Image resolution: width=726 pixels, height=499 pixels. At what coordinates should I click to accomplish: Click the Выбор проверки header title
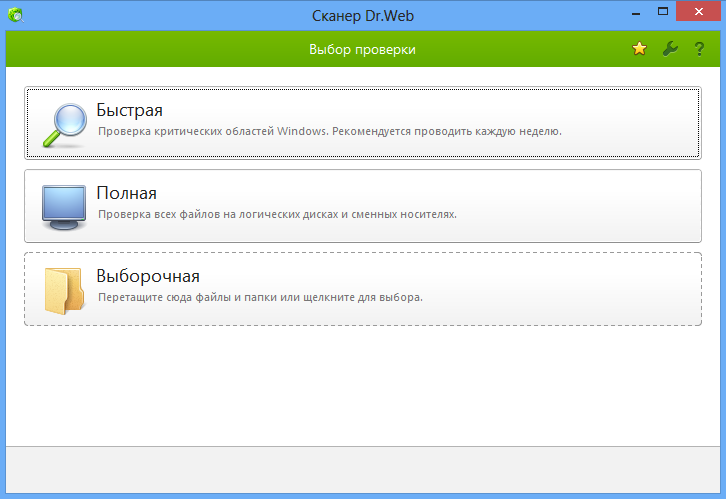pos(363,50)
